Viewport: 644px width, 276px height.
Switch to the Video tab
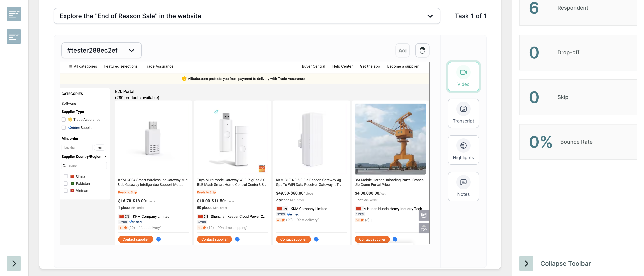point(463,77)
